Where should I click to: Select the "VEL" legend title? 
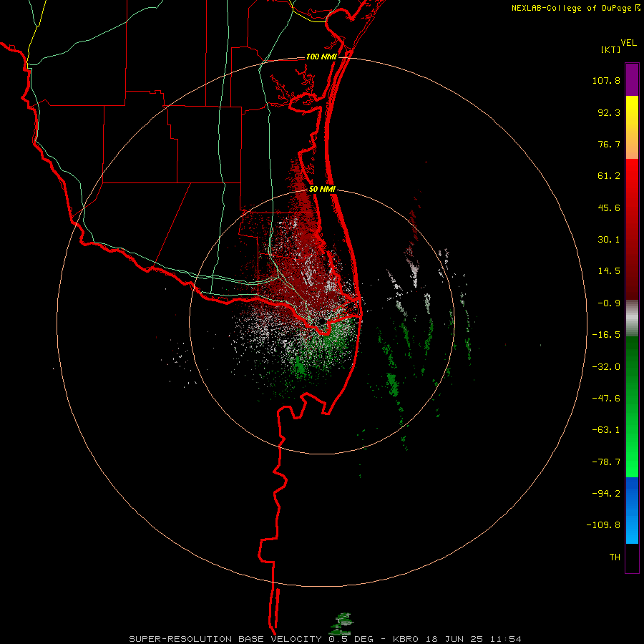coord(628,43)
